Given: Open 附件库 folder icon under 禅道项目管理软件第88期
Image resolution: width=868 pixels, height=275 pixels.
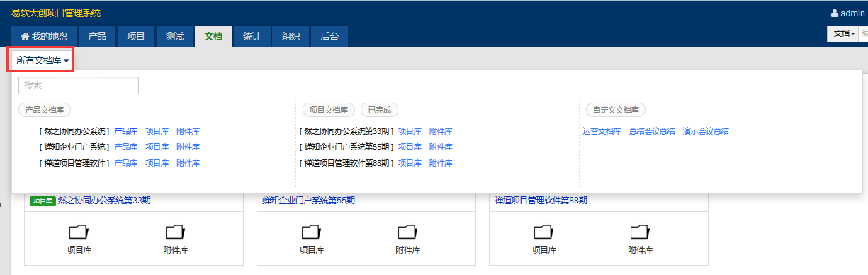Looking at the screenshot, I should tap(640, 232).
